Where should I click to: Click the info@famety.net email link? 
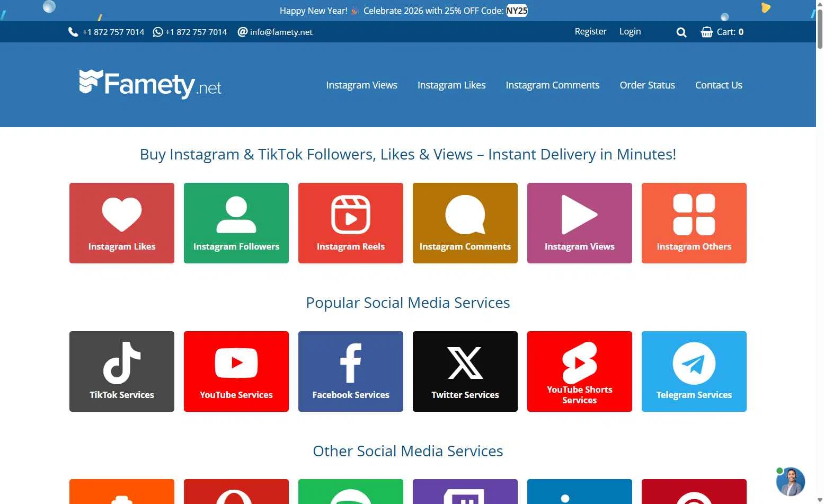coord(281,32)
